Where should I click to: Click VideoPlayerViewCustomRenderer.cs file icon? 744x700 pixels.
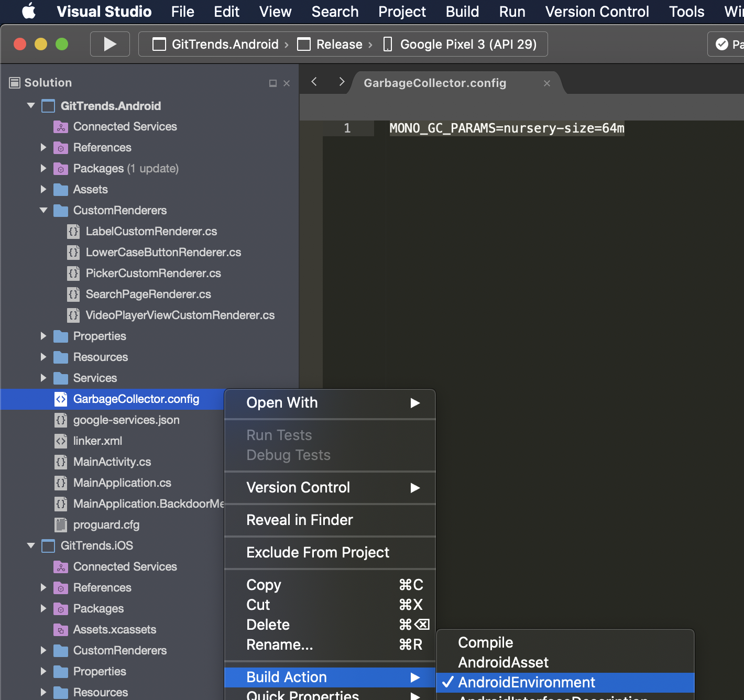tap(73, 315)
